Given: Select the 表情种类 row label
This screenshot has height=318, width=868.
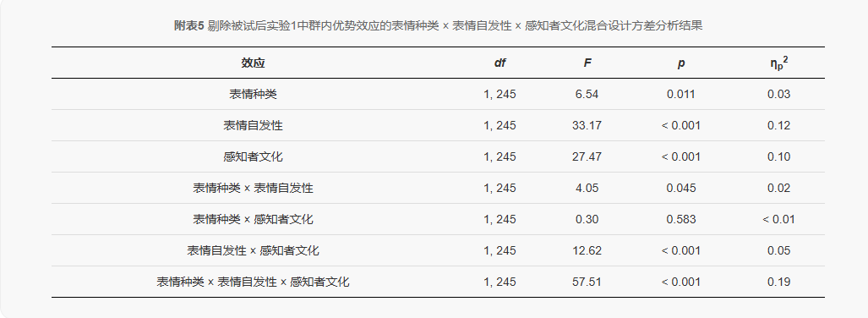Looking at the screenshot, I should click(253, 94).
